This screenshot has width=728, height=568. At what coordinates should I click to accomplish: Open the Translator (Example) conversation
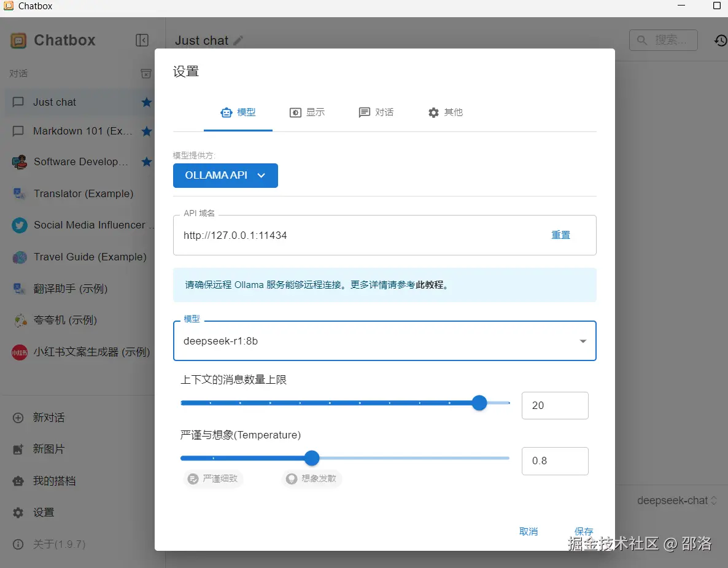pyautogui.click(x=80, y=193)
